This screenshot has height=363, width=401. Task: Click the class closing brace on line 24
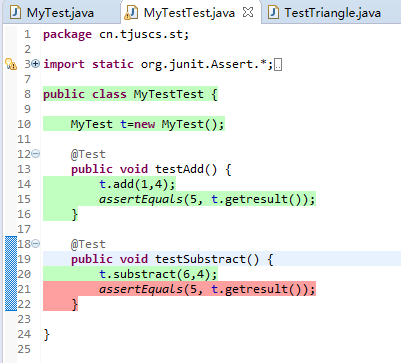(47, 334)
